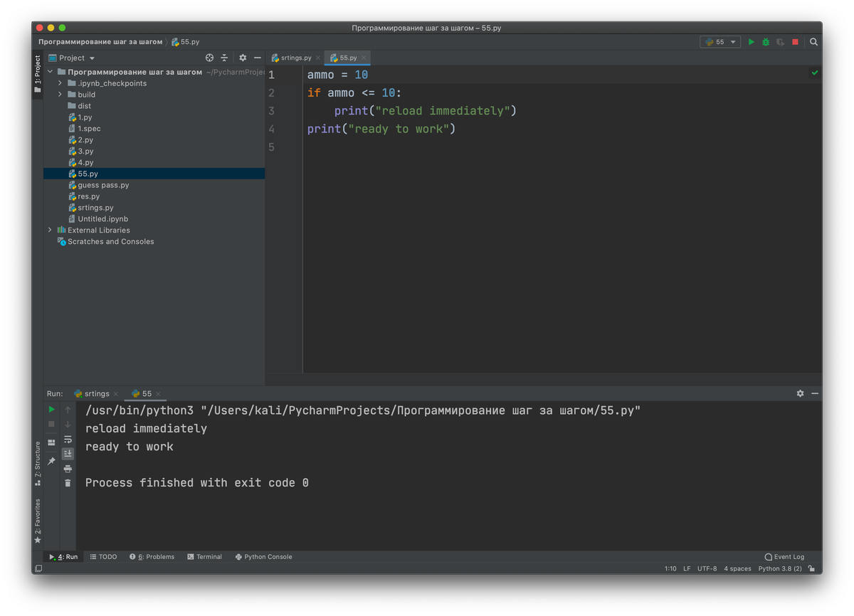Open the 4: Run tool window tab
Screen dimensions: 854x616
pos(64,557)
